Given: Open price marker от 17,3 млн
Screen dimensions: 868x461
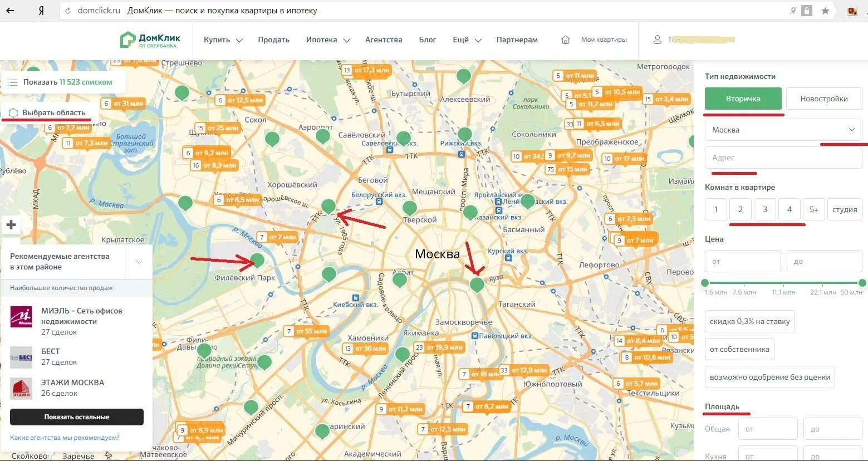Looking at the screenshot, I should coord(367,70).
